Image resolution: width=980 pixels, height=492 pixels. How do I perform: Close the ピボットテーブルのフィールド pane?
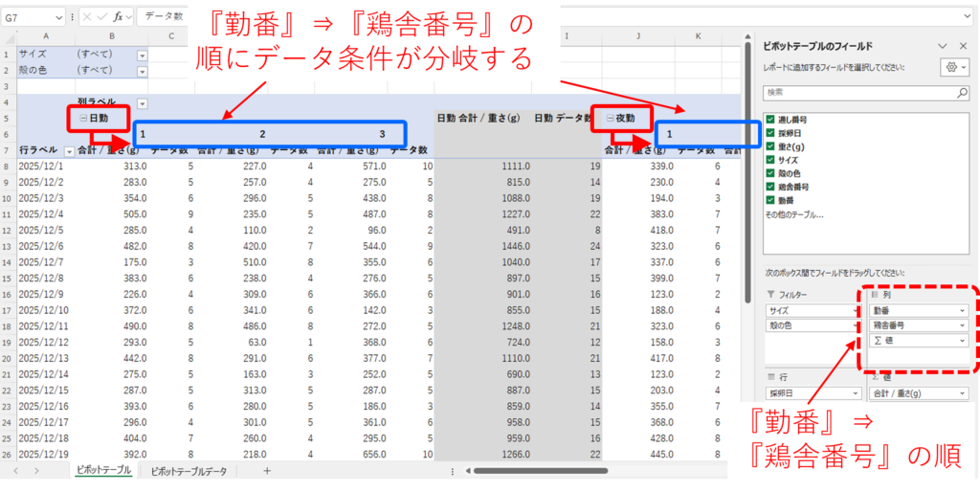pos(963,45)
